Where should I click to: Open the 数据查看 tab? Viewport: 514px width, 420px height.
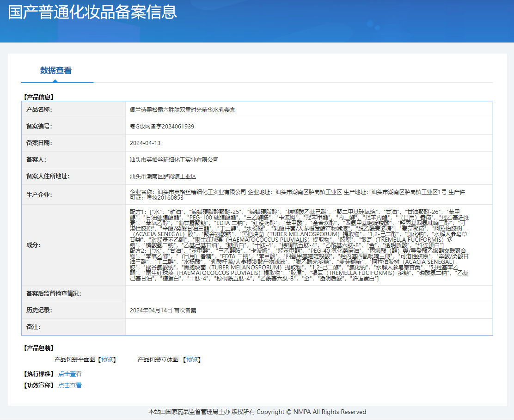pyautogui.click(x=56, y=71)
